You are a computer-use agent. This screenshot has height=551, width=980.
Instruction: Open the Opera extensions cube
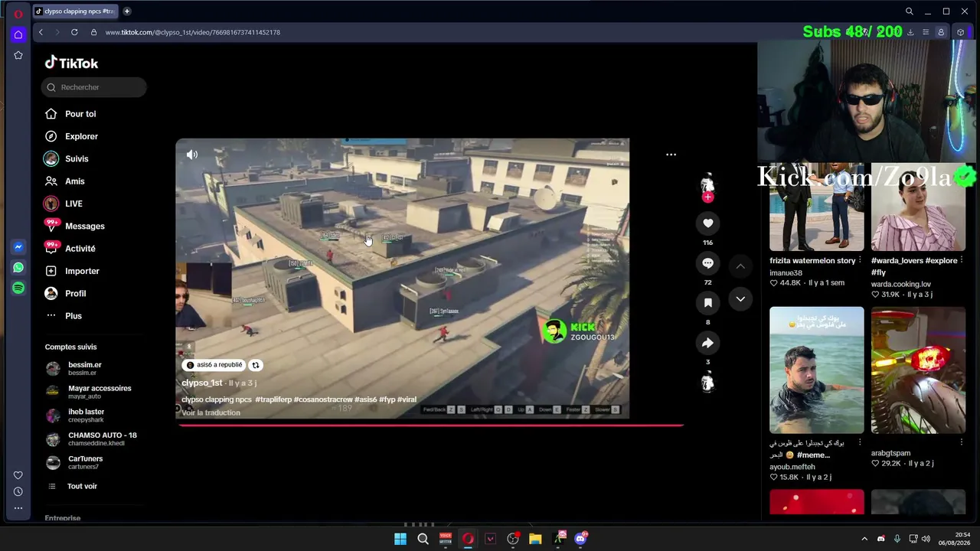click(x=961, y=32)
